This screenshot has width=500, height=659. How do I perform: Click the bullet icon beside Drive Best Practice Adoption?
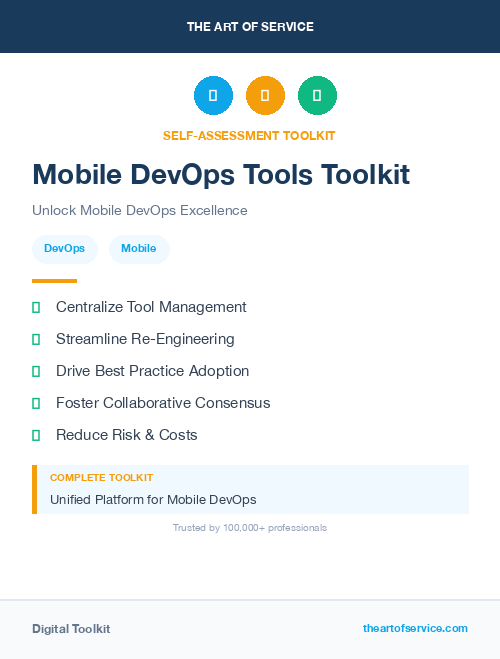(36, 372)
